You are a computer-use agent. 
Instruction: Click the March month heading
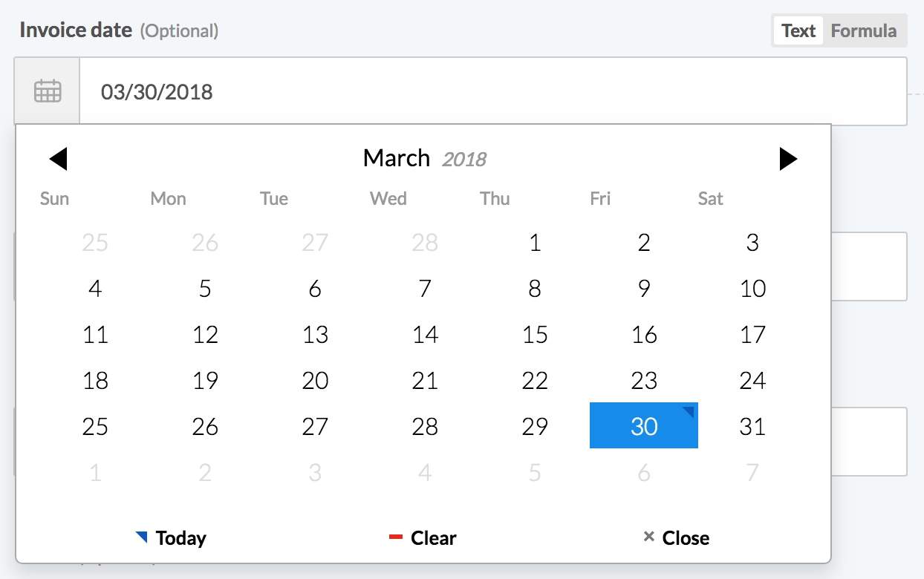coord(397,157)
